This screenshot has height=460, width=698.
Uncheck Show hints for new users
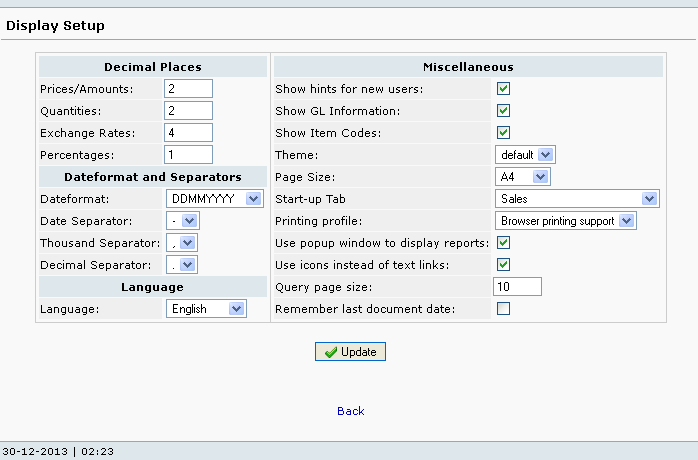504,89
